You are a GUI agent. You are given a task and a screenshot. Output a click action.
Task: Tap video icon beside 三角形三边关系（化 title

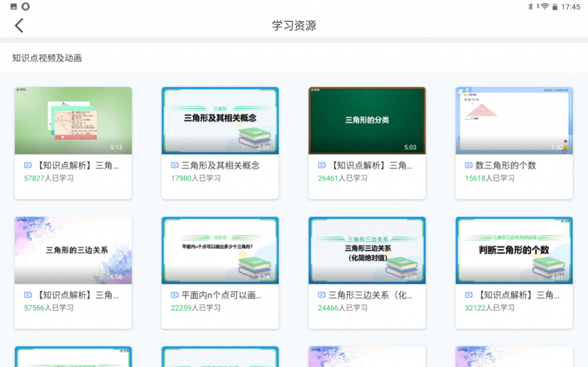(322, 295)
